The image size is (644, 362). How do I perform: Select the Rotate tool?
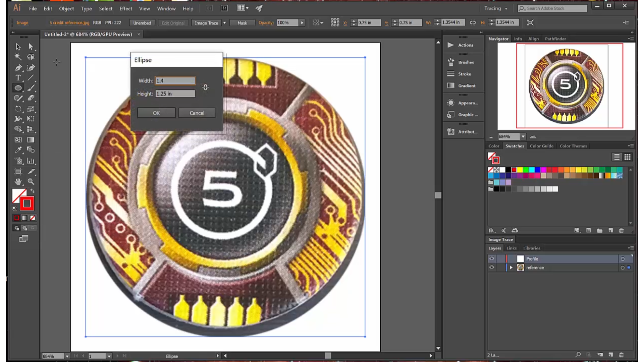point(18,109)
